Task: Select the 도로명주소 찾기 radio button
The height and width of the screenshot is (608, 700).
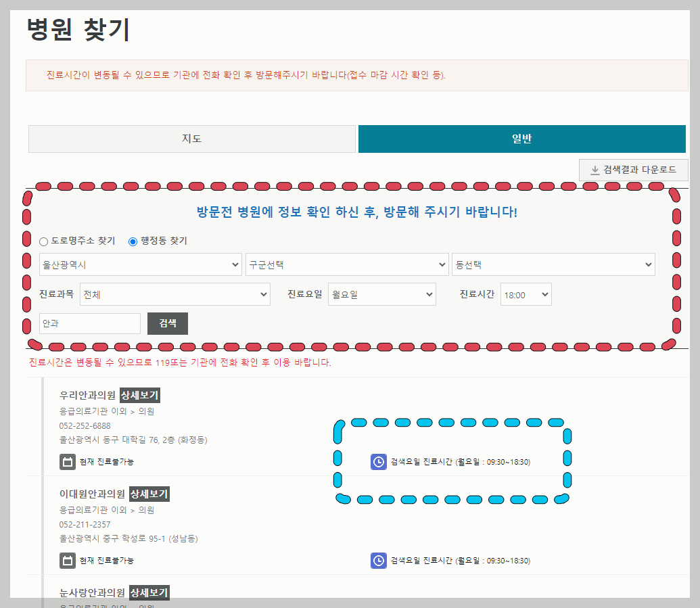Action: 43,241
